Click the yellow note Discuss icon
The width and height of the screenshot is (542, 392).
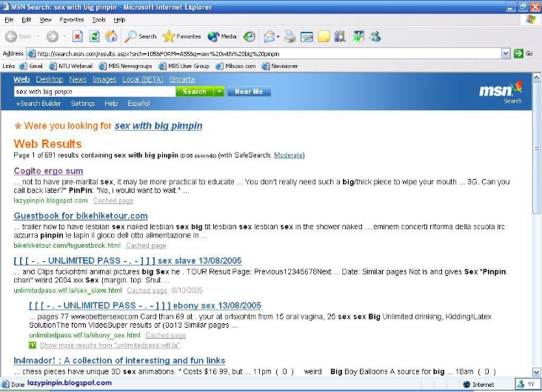324,36
